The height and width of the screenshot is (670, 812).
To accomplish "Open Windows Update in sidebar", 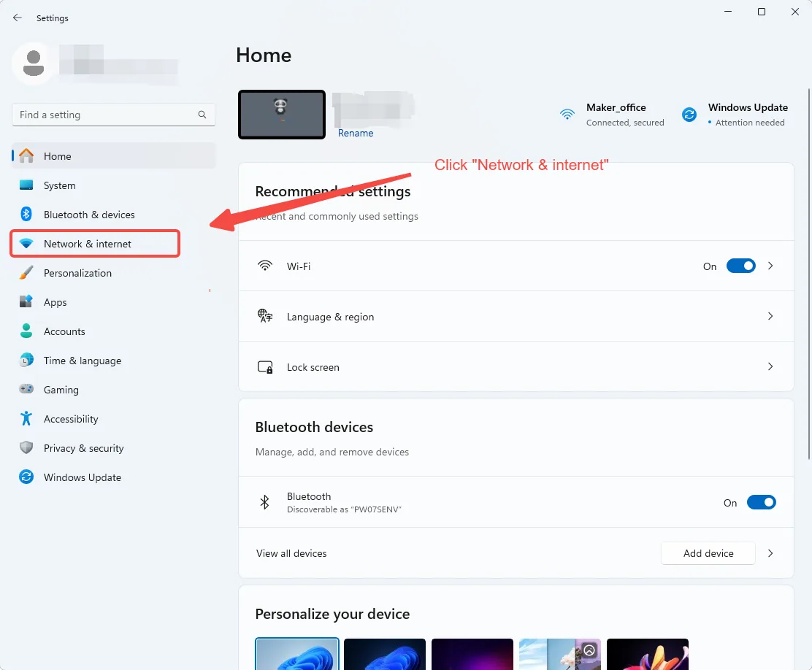I will pos(113,477).
